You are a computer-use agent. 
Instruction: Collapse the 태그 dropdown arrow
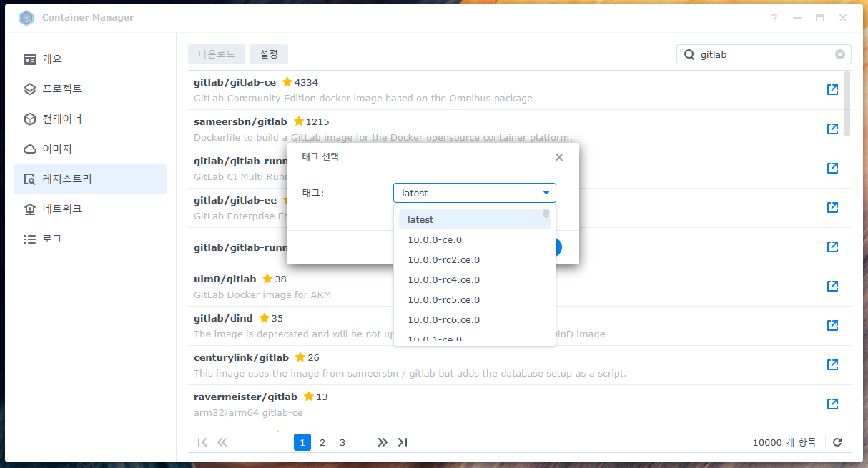[x=546, y=193]
